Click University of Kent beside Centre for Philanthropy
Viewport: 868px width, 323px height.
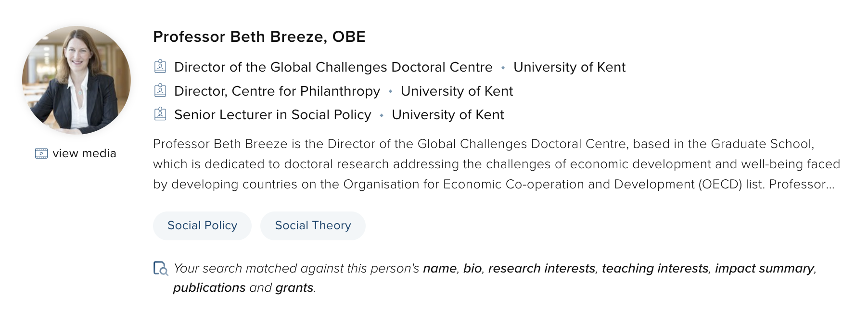coord(457,91)
